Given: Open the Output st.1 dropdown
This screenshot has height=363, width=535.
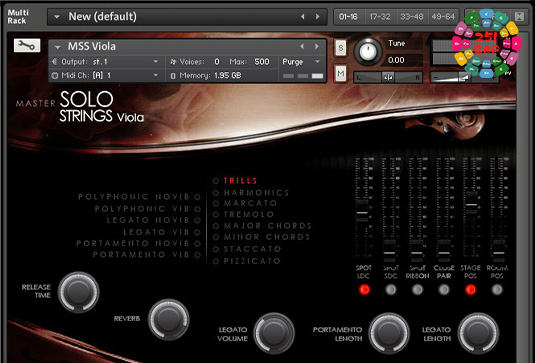Looking at the screenshot, I should [156, 62].
